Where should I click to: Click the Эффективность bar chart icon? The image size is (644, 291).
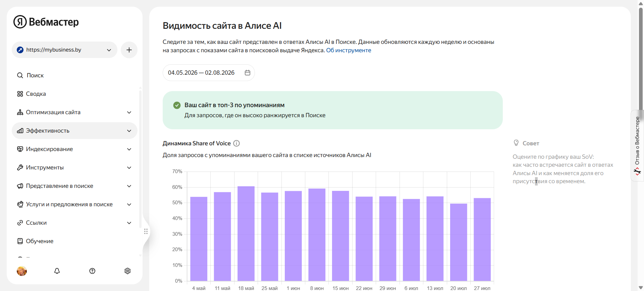[x=20, y=131]
